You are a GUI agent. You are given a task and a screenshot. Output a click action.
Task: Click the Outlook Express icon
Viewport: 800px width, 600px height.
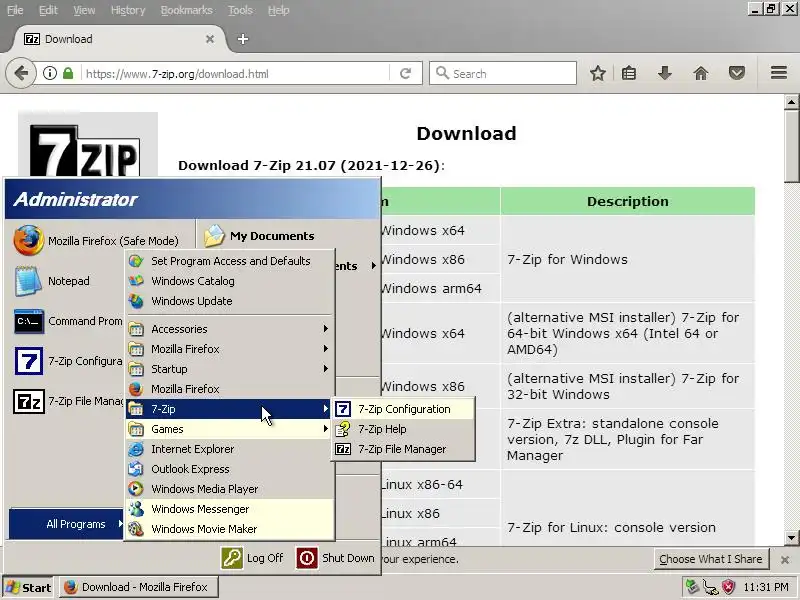tap(136, 469)
